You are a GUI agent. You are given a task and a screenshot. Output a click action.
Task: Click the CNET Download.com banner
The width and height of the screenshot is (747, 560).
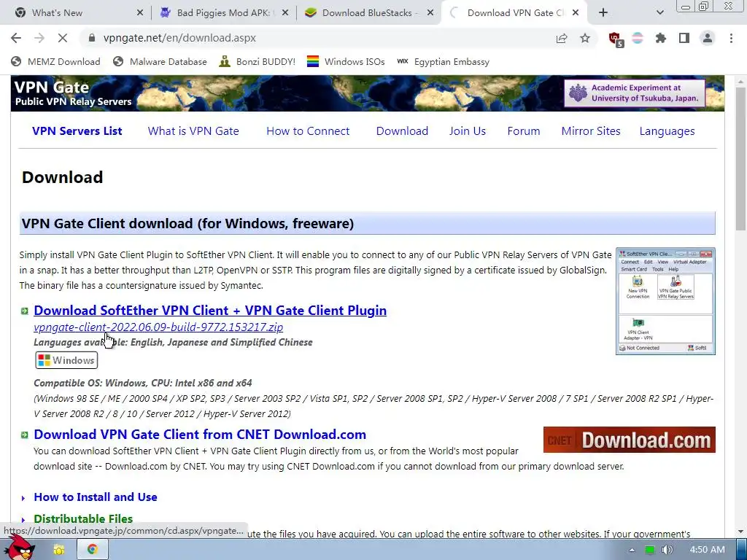(630, 440)
